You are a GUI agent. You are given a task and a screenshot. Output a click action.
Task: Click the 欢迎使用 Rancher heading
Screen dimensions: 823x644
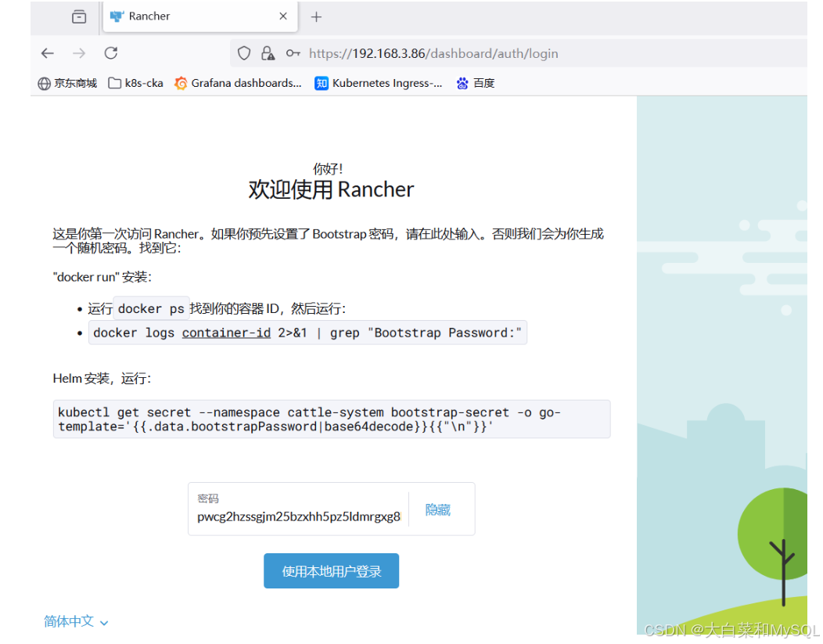pyautogui.click(x=331, y=189)
